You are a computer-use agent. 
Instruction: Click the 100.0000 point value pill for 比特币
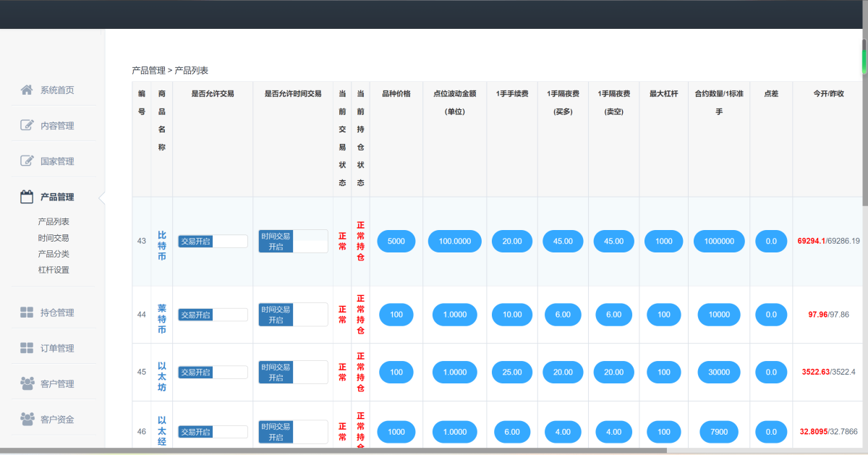point(455,241)
